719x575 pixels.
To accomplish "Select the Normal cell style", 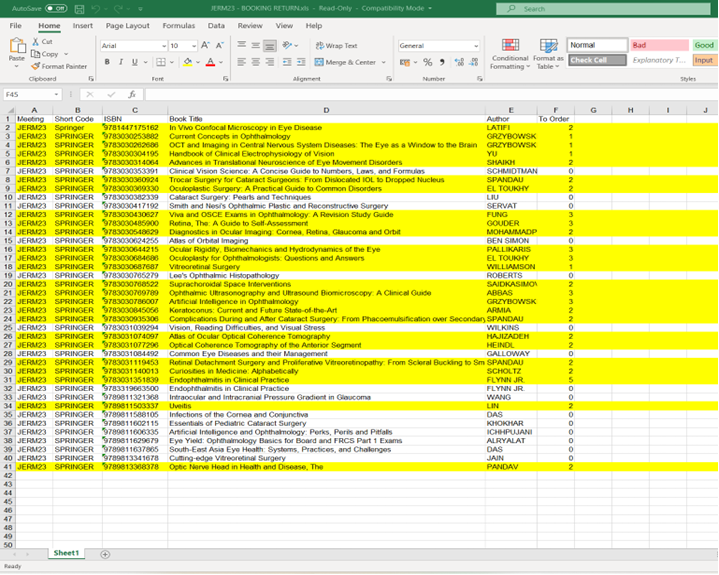I will (x=597, y=45).
